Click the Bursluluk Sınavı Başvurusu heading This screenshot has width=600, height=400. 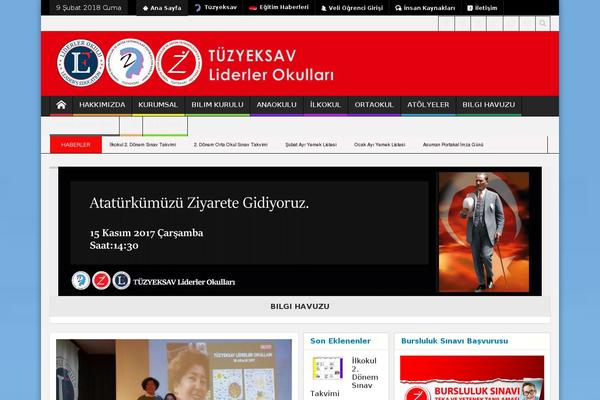pyautogui.click(x=455, y=341)
